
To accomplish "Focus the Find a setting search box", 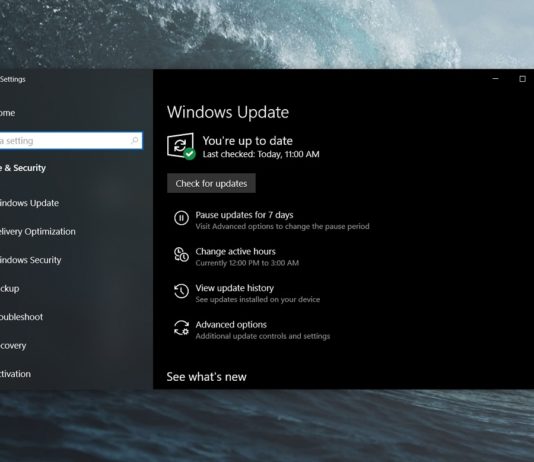I will (71, 140).
